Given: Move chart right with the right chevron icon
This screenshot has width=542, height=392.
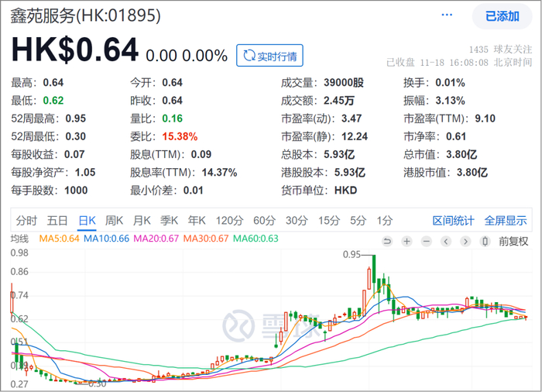Looking at the screenshot, I should [x=465, y=241].
